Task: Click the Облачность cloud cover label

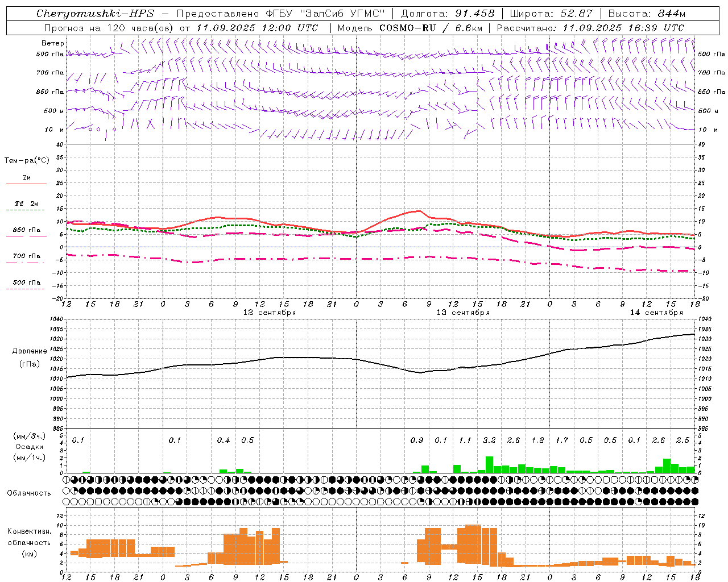Action: (x=29, y=493)
